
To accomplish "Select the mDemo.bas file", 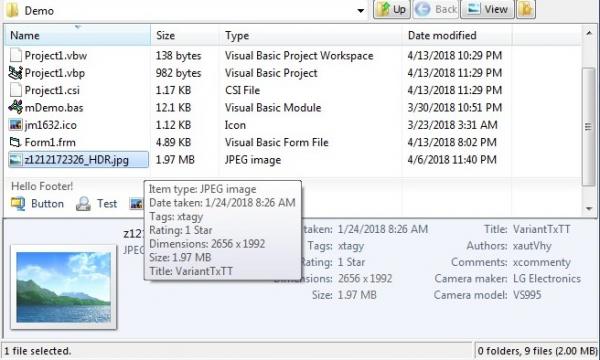I will click(x=54, y=108).
